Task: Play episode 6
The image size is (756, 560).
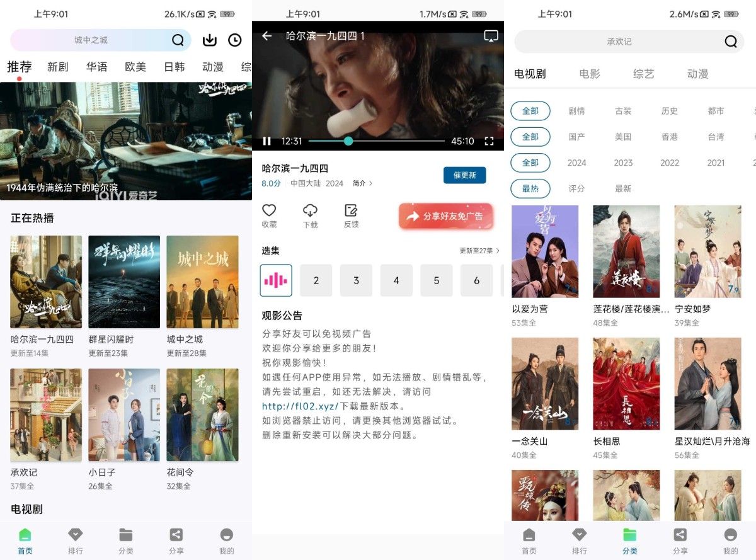Action: coord(476,280)
